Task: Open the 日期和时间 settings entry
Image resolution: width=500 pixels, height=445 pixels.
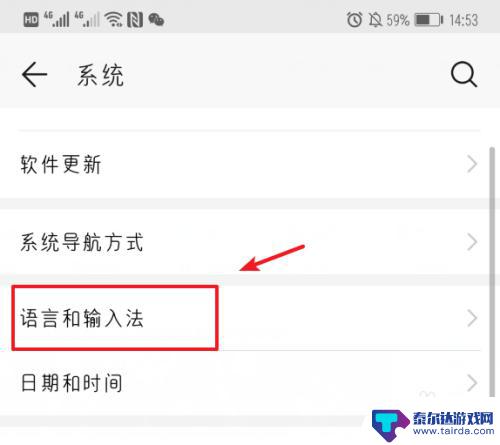Action: click(245, 383)
